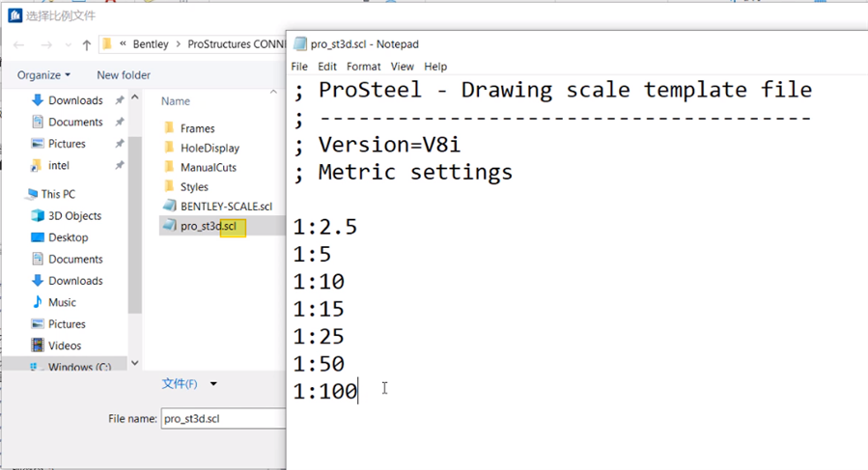Select pro_st3d.scl file
Image resolution: width=868 pixels, height=470 pixels.
pos(209,226)
